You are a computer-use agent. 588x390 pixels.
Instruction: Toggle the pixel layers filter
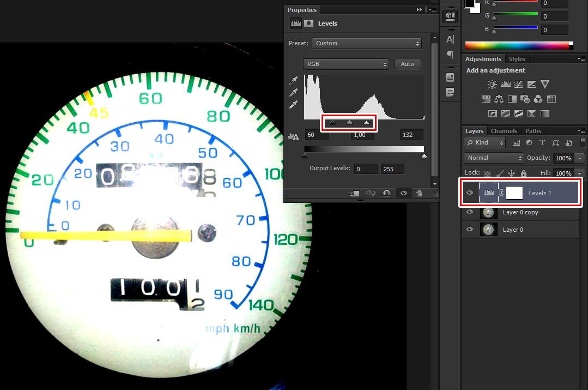pos(517,143)
